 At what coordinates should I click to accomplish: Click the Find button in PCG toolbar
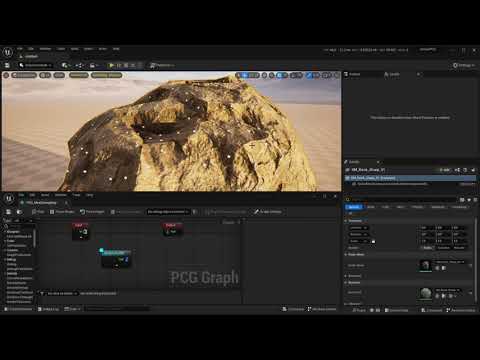pyautogui.click(x=38, y=212)
